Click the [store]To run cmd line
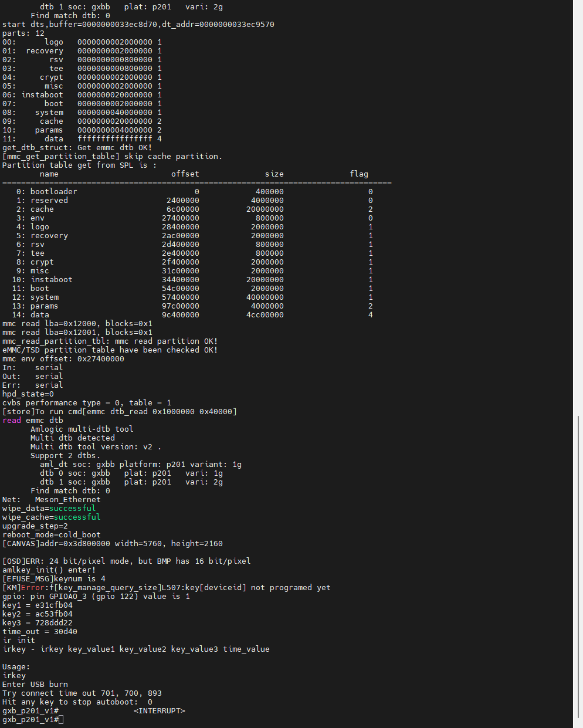 [120, 412]
